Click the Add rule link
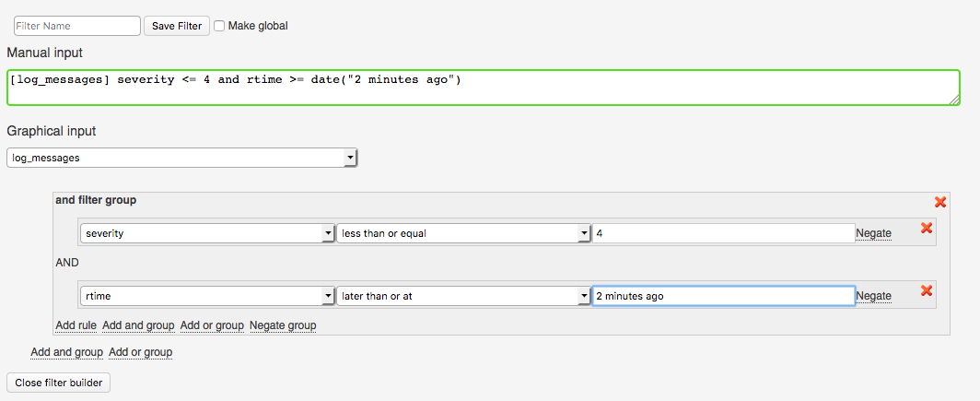Screen dimensions: 980x401 (76, 325)
